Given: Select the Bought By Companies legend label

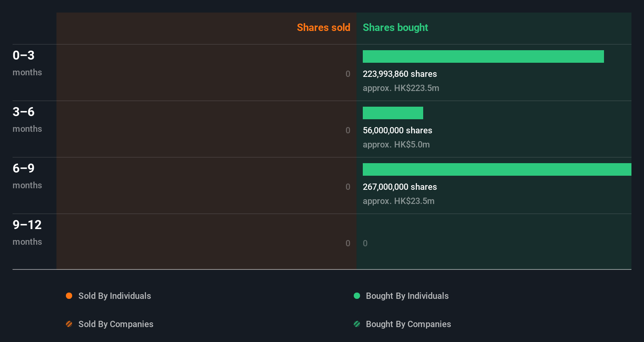Looking at the screenshot, I should click(408, 324).
